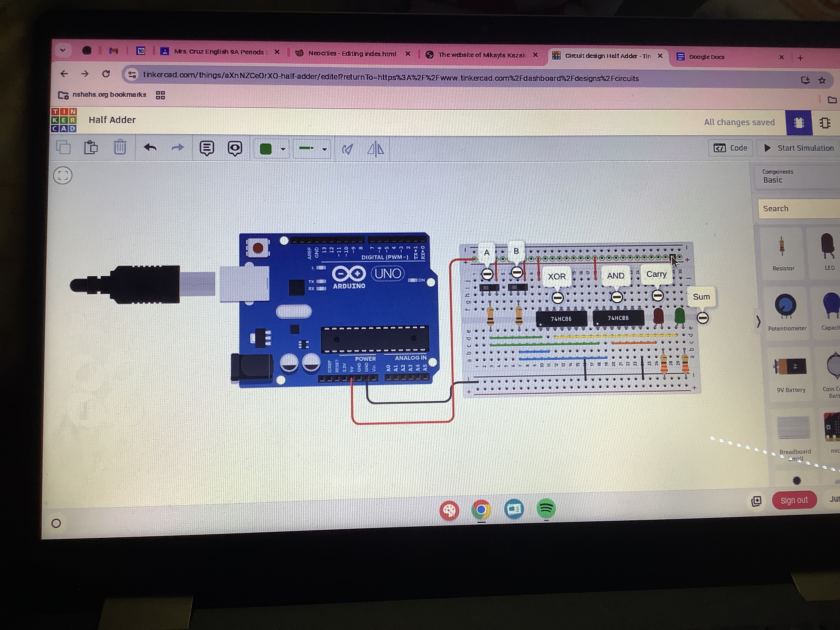The image size is (840, 630).
Task: Bookmark page with star icon
Action: tap(822, 81)
